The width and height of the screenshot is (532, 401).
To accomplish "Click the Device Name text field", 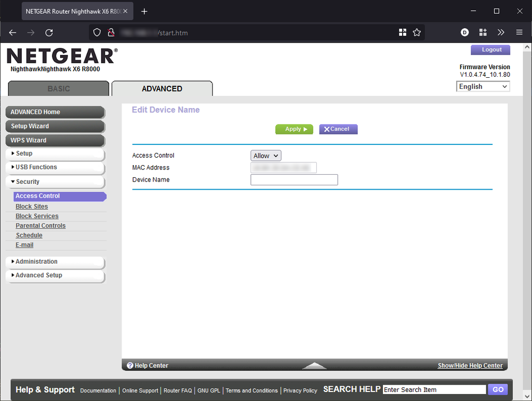I will (294, 180).
